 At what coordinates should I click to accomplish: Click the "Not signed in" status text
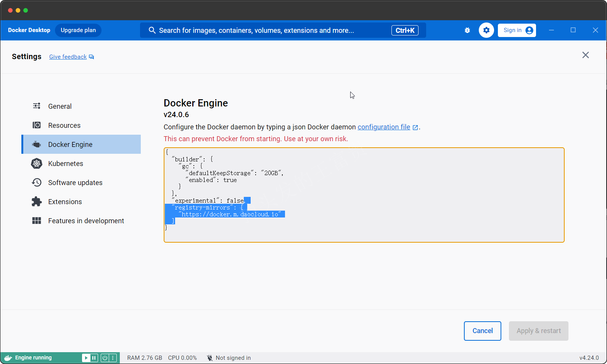coord(233,358)
